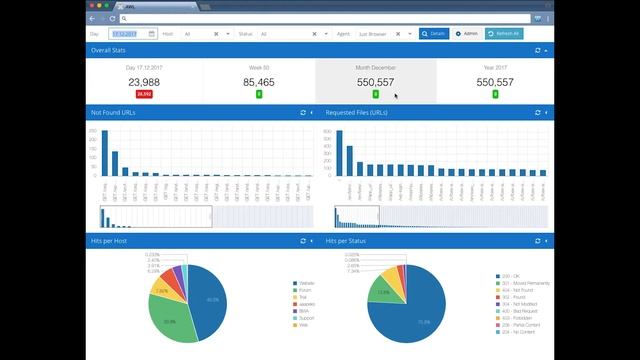The width and height of the screenshot is (640, 360).
Task: Open the Agent dropdown arrow
Action: coord(410,34)
